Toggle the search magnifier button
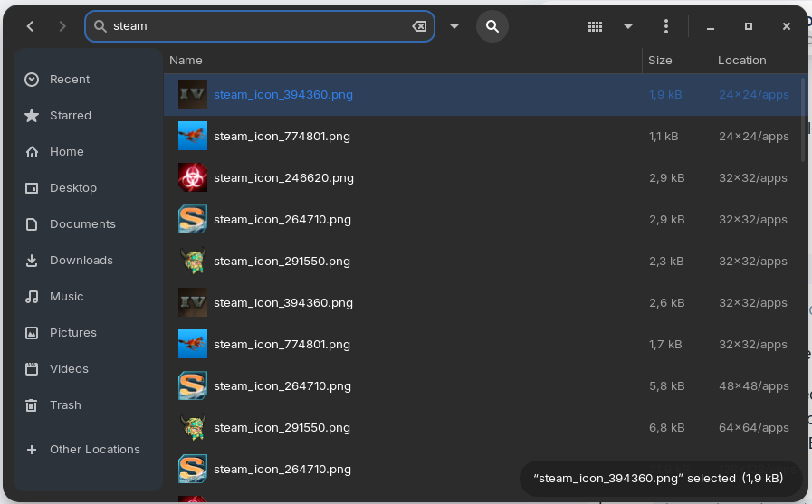Viewport: 812px width, 504px height. (492, 26)
